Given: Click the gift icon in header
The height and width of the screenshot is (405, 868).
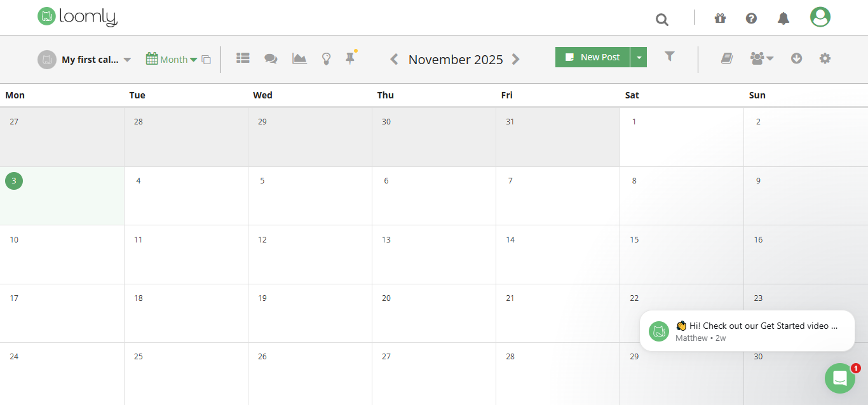Looking at the screenshot, I should (720, 18).
